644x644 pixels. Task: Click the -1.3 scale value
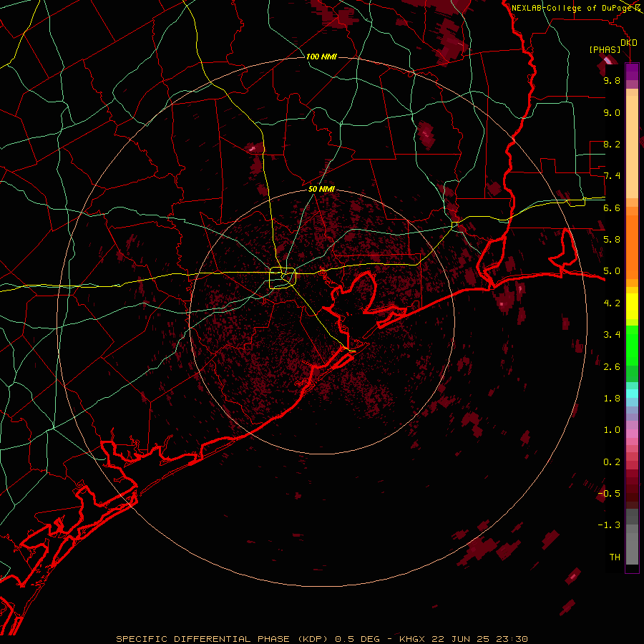609,525
